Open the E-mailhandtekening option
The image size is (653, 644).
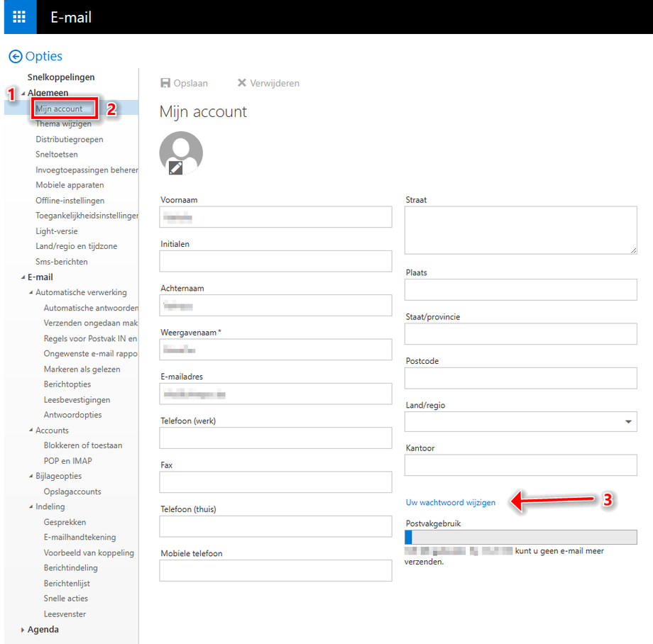tap(79, 537)
